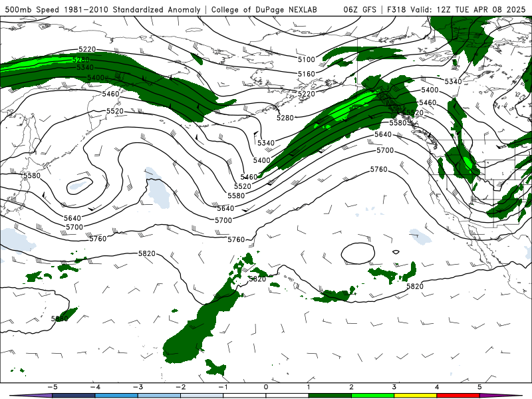532x399 pixels.
Task: Select the pale blue swatch between -2 and -1
Action: 202,396
